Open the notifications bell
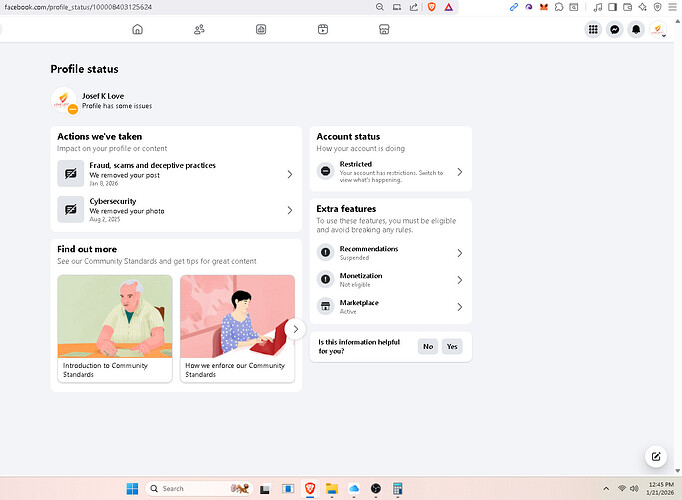The height and width of the screenshot is (500, 682). click(636, 30)
